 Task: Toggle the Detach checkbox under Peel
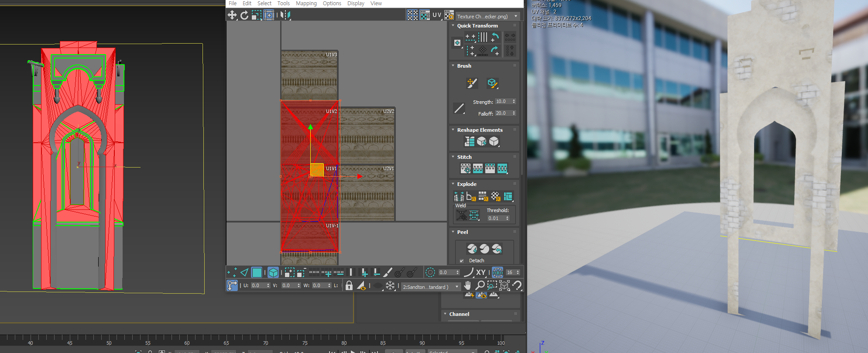(x=462, y=261)
